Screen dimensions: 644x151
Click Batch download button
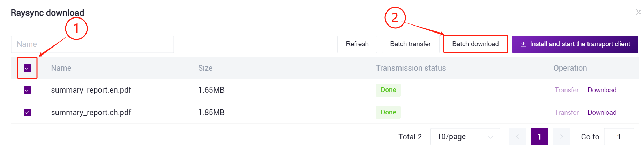point(475,44)
